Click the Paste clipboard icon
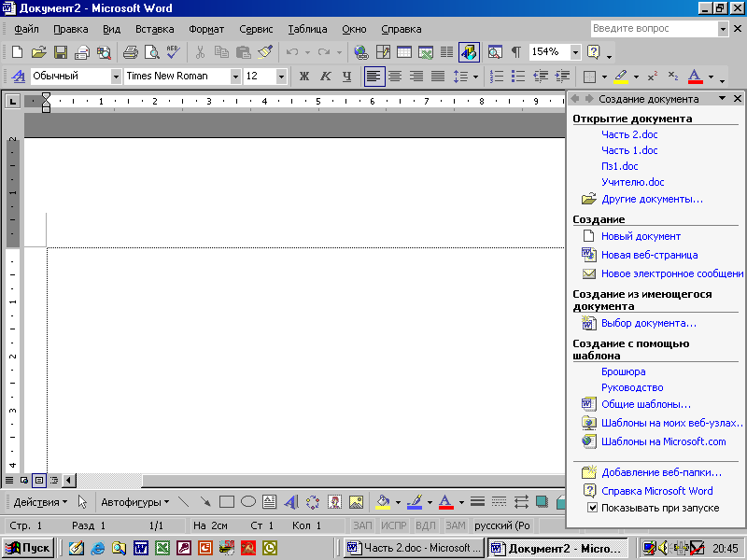 point(244,52)
